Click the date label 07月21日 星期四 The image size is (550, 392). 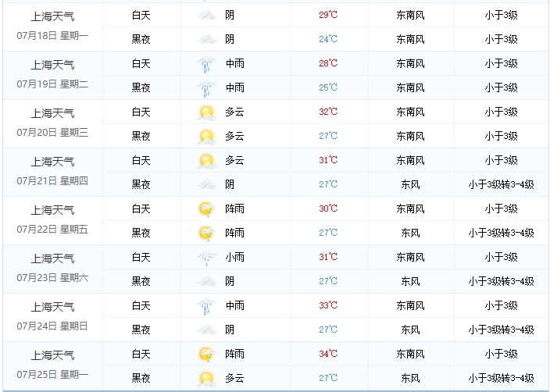pos(52,181)
